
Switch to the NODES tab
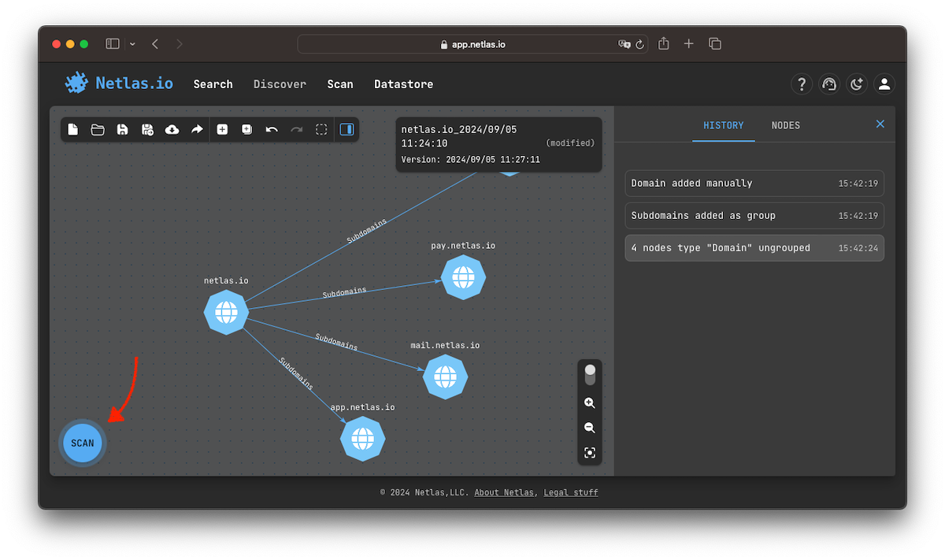coord(785,125)
